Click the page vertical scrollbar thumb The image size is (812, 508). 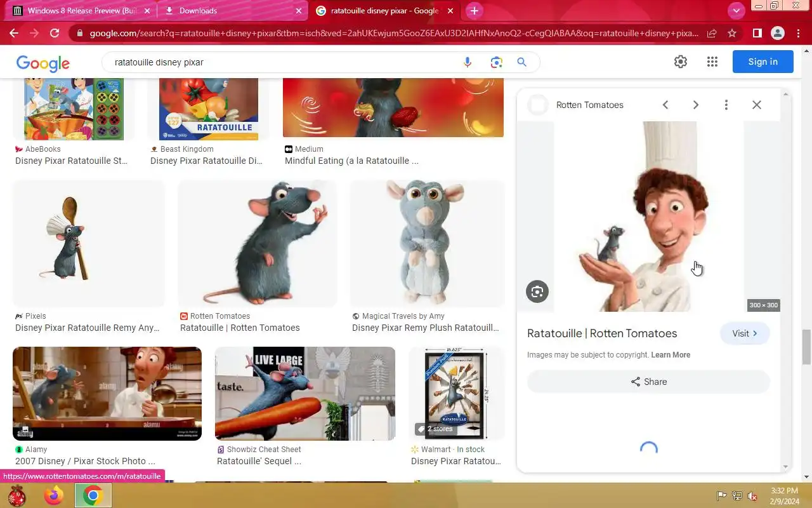[x=806, y=348]
